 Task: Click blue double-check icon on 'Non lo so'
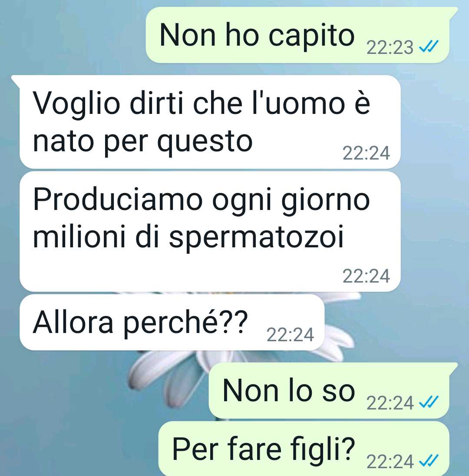(x=428, y=402)
